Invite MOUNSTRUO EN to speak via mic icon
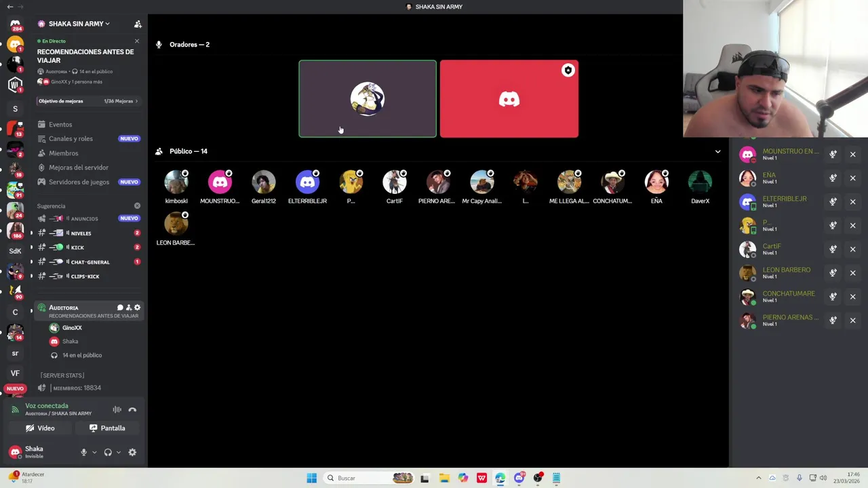Image resolution: width=868 pixels, height=488 pixels. coord(833,155)
